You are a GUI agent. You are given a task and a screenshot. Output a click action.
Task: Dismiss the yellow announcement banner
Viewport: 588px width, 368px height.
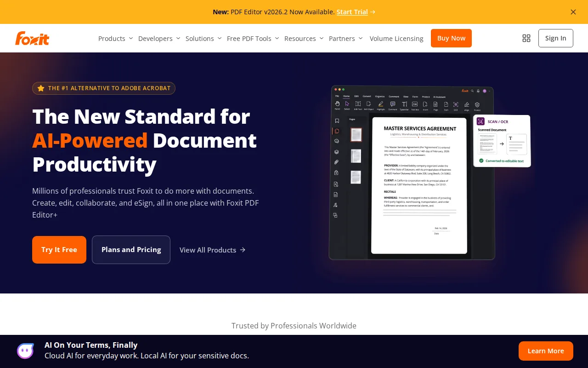[573, 12]
